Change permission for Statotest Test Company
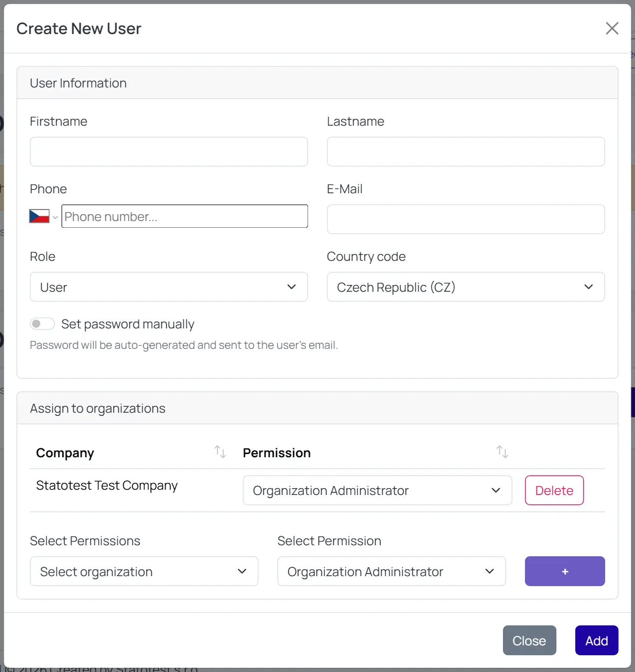This screenshot has height=672, width=635. [377, 491]
